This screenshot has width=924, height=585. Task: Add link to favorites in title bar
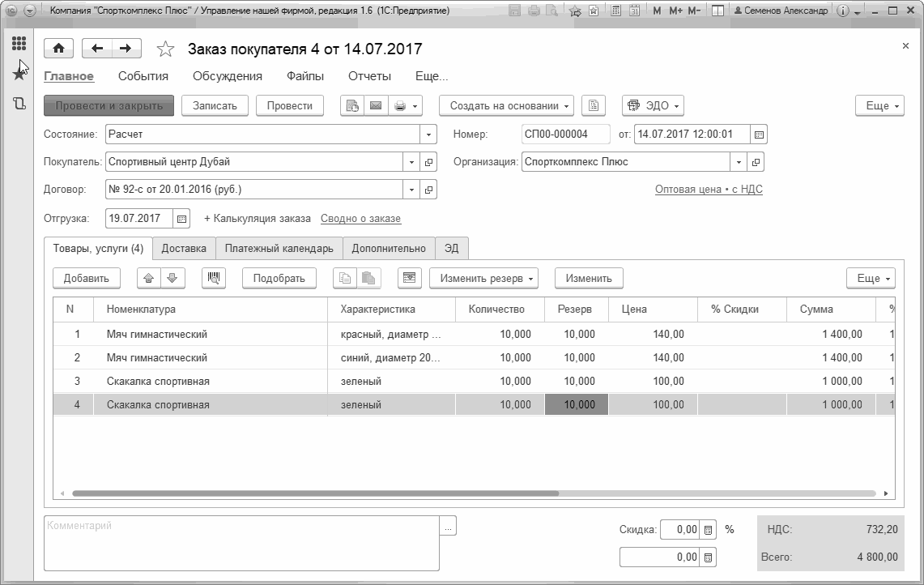click(x=575, y=11)
